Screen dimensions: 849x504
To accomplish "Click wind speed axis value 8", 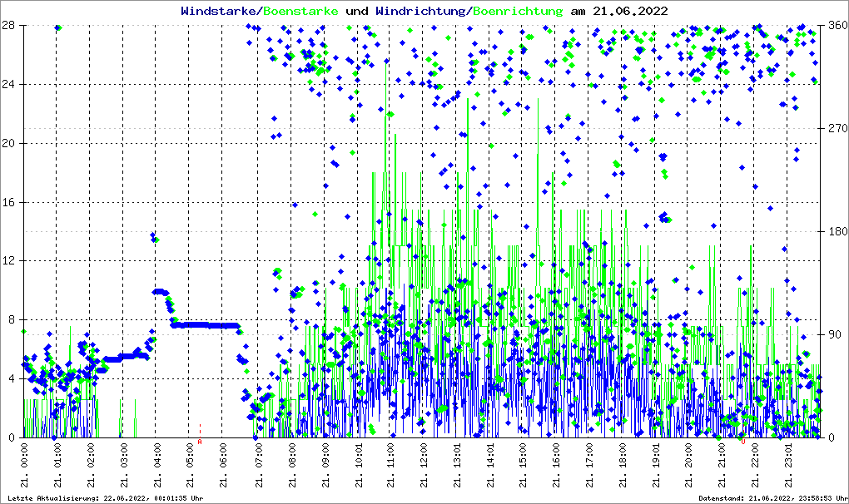I will pos(12,319).
